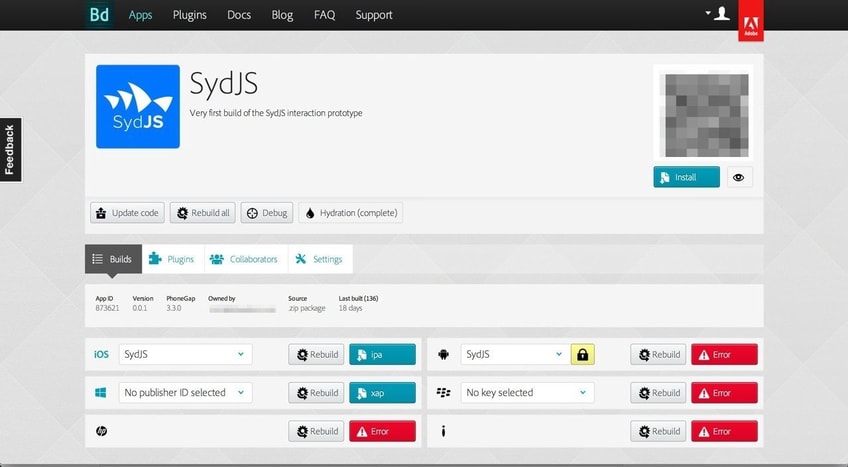848x467 pixels.
Task: Click Hydration (complete)
Action: tap(350, 213)
